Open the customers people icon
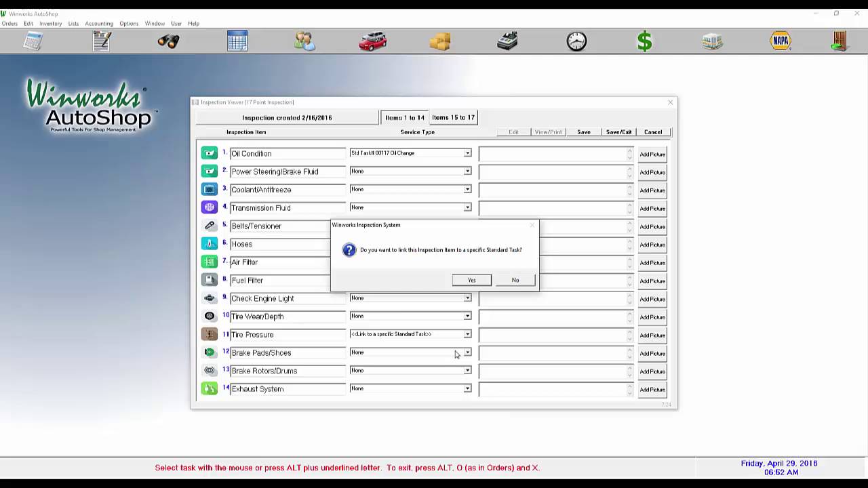 click(x=304, y=41)
